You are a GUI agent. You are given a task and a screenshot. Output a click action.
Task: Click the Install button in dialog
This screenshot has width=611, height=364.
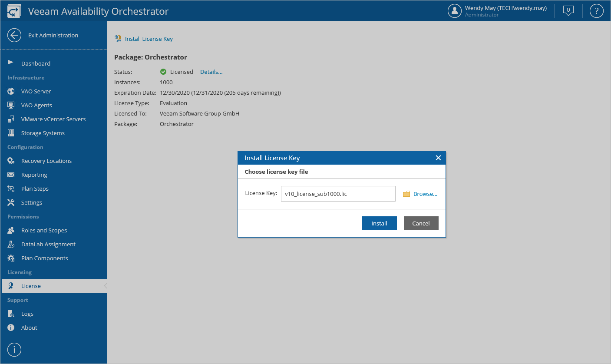coord(379,223)
